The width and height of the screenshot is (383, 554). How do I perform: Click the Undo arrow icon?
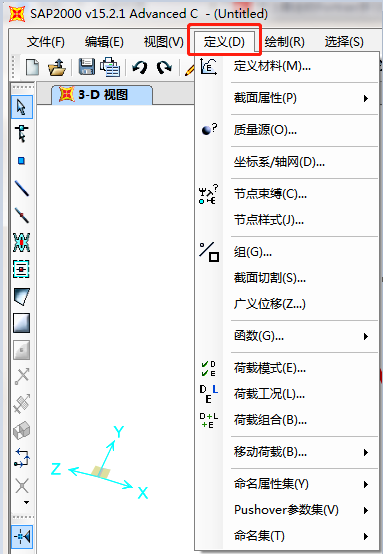tap(140, 67)
